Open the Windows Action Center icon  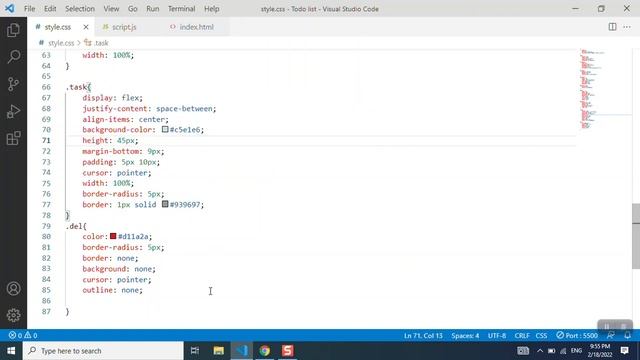click(x=624, y=351)
